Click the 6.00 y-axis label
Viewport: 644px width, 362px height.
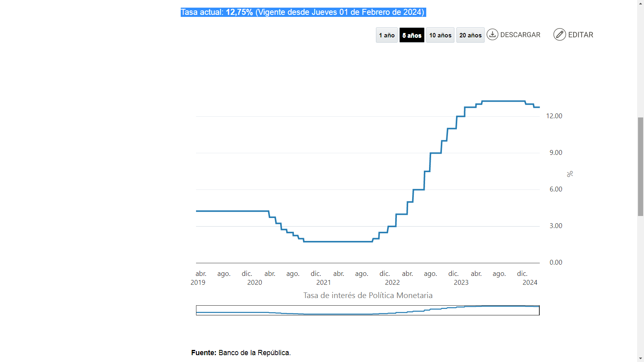pos(556,189)
